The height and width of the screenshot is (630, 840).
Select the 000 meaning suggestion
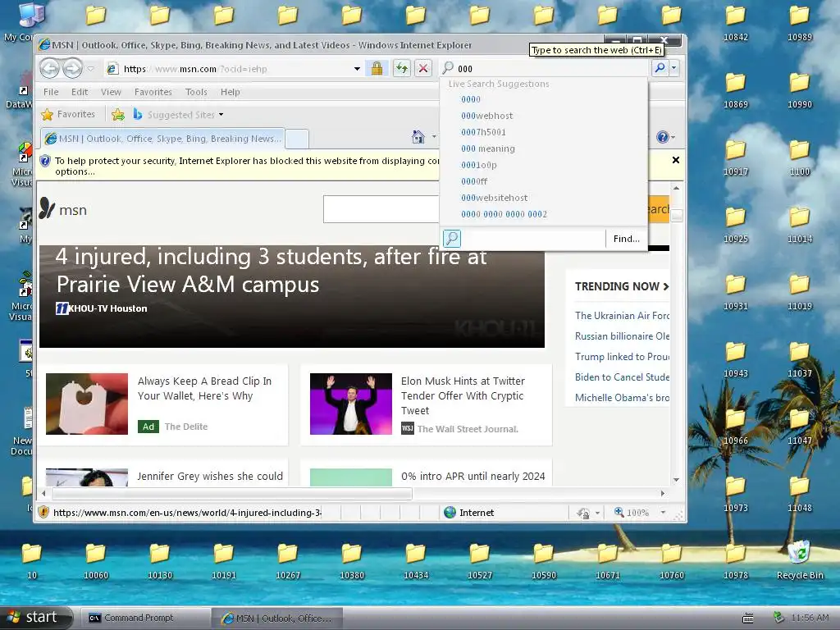tap(488, 148)
